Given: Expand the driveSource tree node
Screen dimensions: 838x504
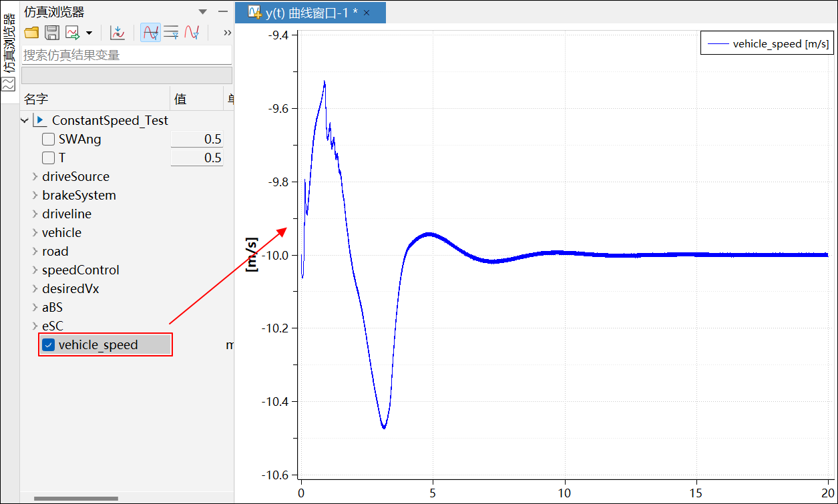Looking at the screenshot, I should coord(35,177).
